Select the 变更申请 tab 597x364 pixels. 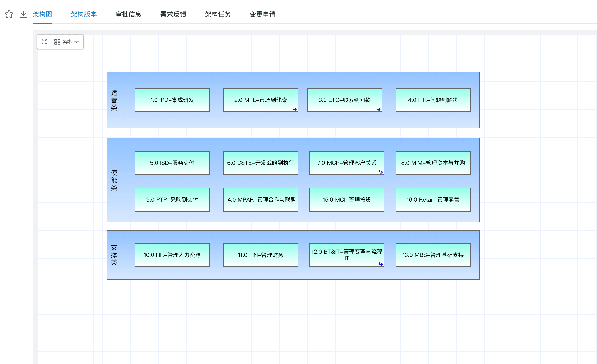[262, 14]
